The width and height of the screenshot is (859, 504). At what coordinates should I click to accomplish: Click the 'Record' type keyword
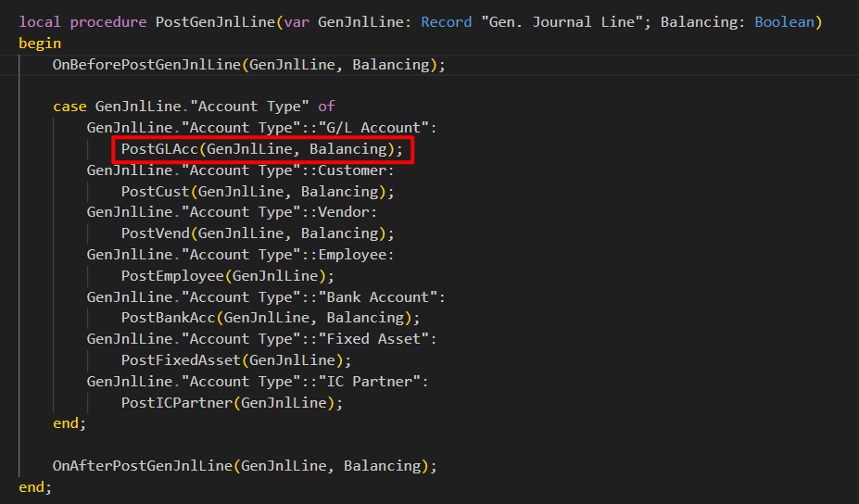pyautogui.click(x=446, y=21)
